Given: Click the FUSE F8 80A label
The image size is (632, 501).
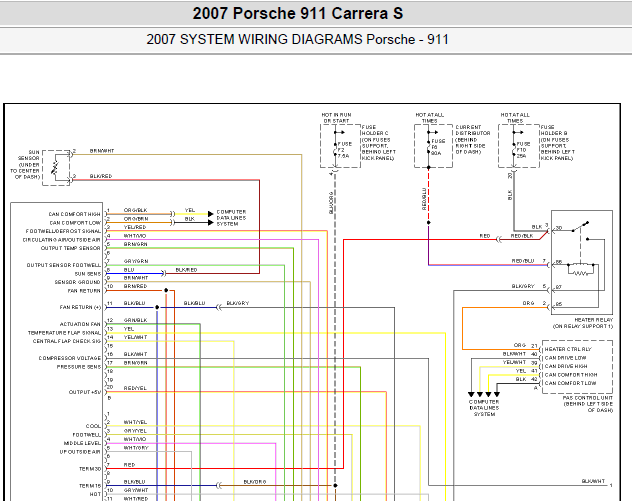Looking at the screenshot, I should (x=438, y=147).
